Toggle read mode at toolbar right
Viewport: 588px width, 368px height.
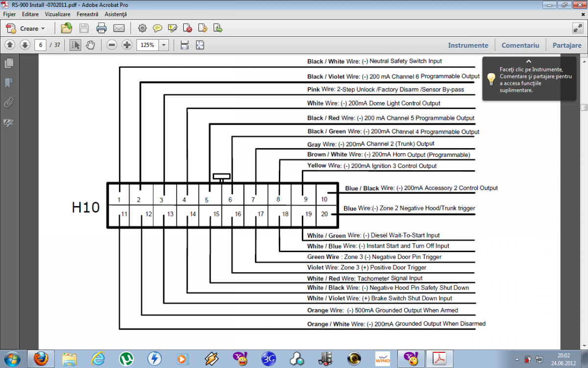(x=577, y=28)
